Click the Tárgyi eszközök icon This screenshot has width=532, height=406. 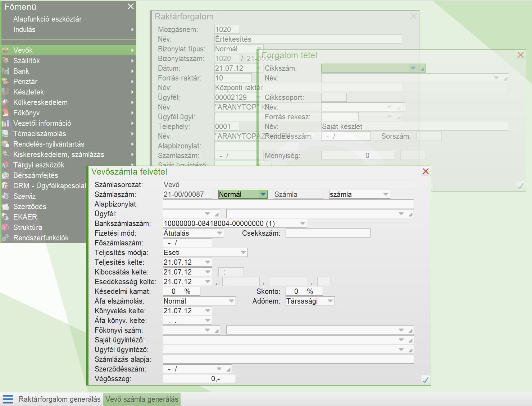pyautogui.click(x=5, y=165)
